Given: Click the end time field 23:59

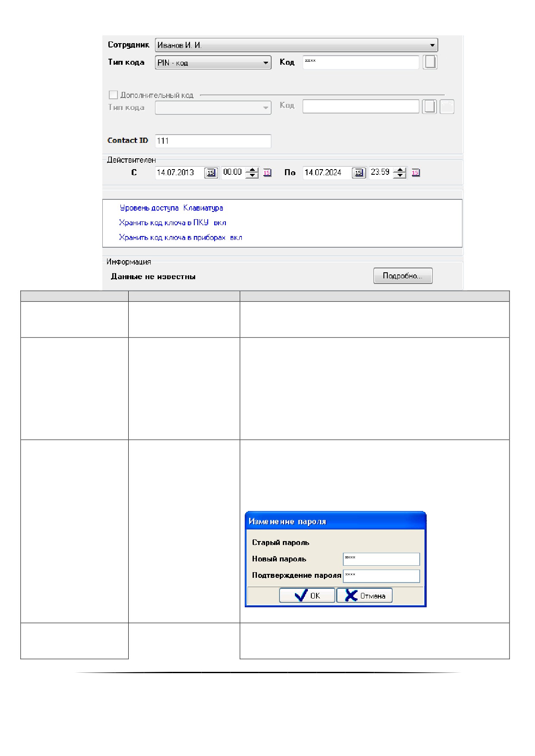Looking at the screenshot, I should pos(381,173).
